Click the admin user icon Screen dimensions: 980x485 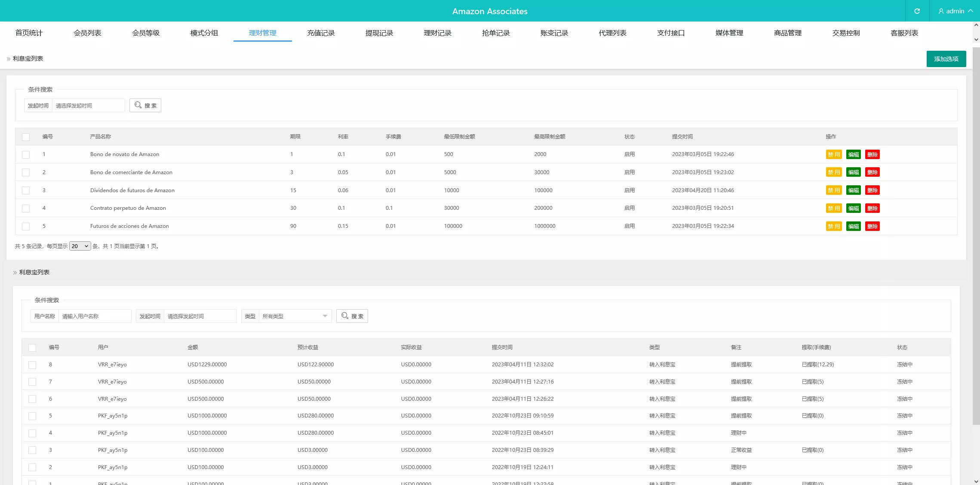pos(941,11)
